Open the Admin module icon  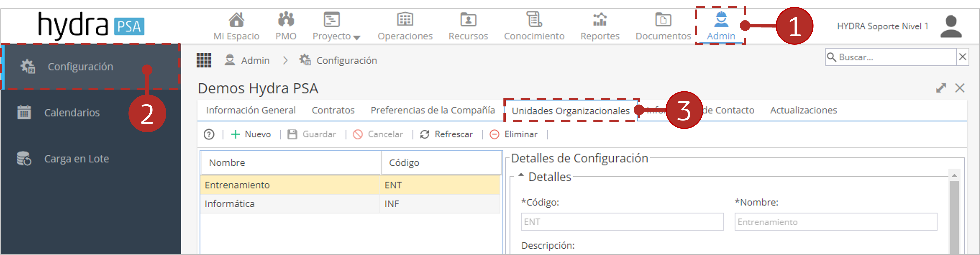pyautogui.click(x=721, y=19)
